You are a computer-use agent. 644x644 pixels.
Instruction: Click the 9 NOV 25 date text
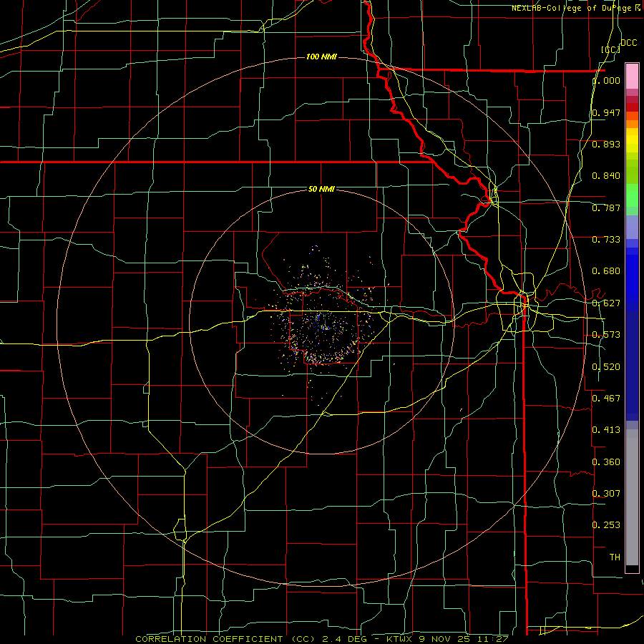pyautogui.click(x=445, y=639)
